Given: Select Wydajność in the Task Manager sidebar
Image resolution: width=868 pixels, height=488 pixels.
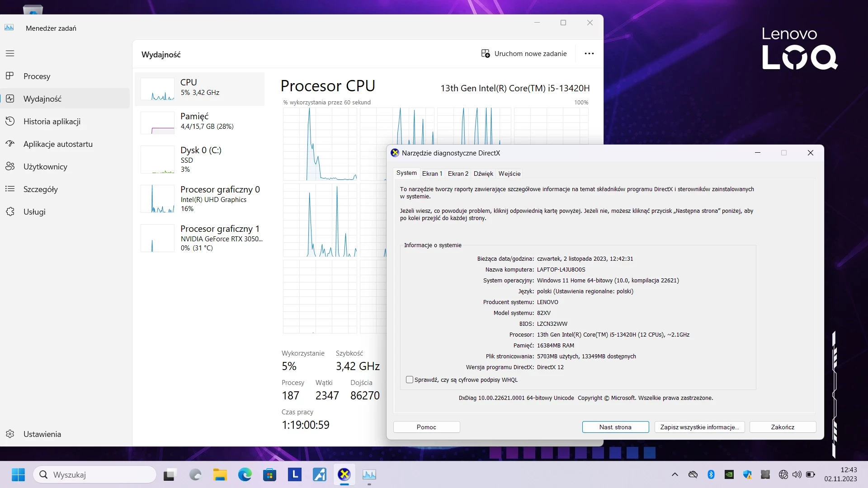Looking at the screenshot, I should click(x=65, y=99).
